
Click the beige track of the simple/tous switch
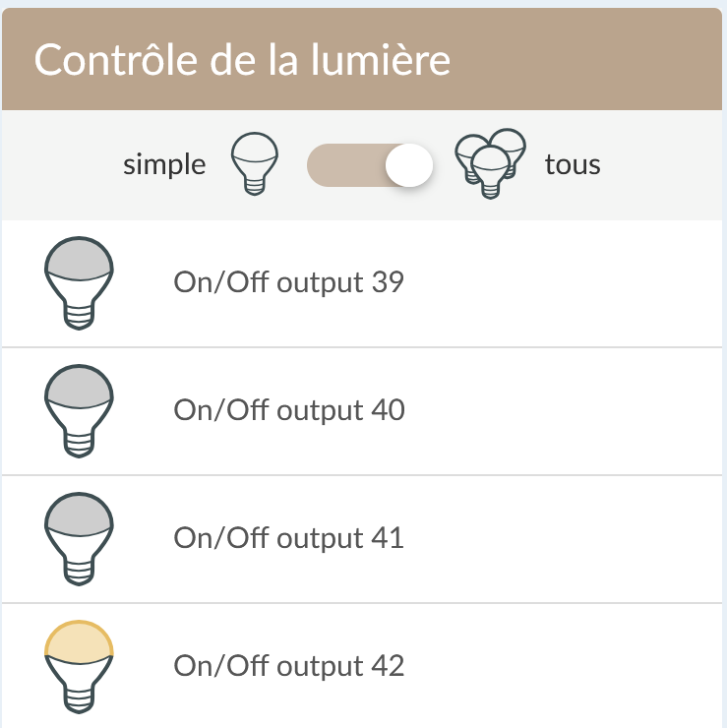pos(346,165)
